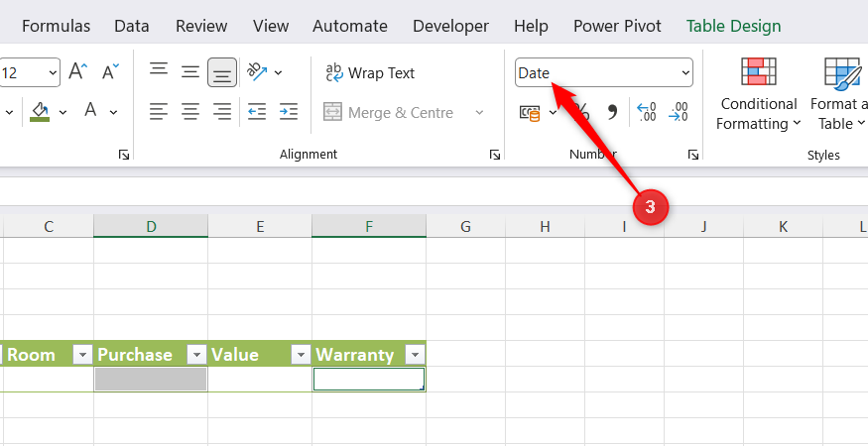
Task: Click the font colour A icon
Action: pyautogui.click(x=90, y=111)
